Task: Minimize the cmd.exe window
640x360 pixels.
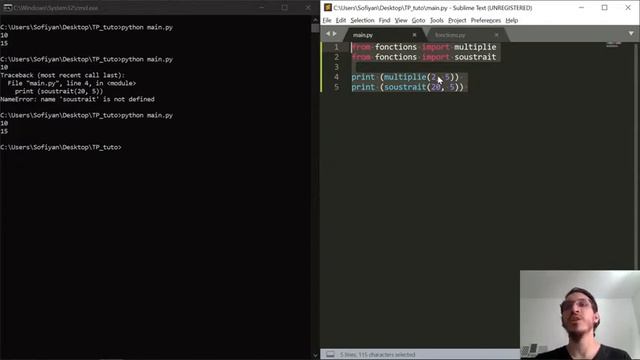Action: pyautogui.click(x=261, y=8)
